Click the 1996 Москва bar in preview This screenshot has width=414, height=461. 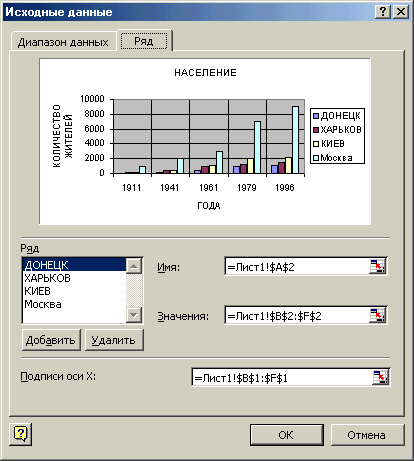(295, 140)
